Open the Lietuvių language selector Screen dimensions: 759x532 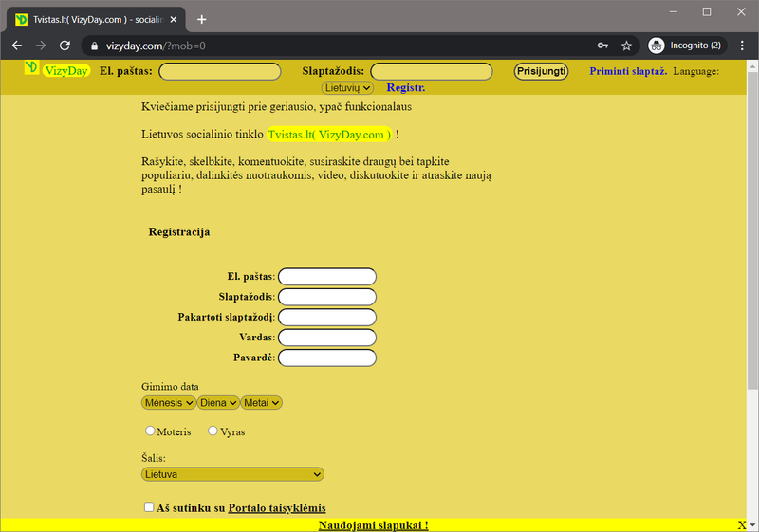348,87
